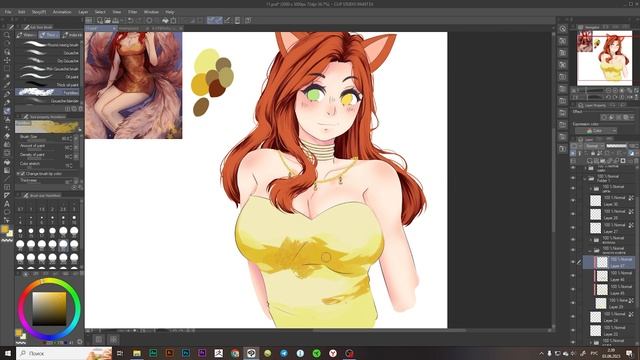Open Clip Studio Paint taskbar icon
This screenshot has width=640, height=360.
coord(251,353)
